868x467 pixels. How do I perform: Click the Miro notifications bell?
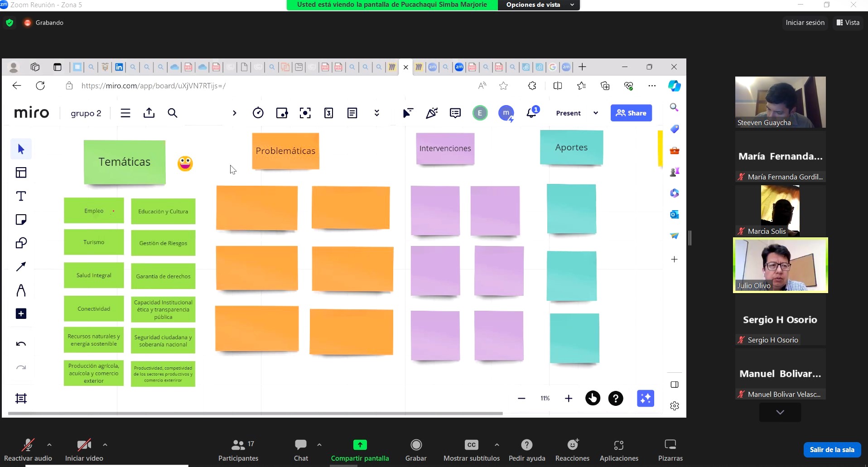(x=532, y=113)
